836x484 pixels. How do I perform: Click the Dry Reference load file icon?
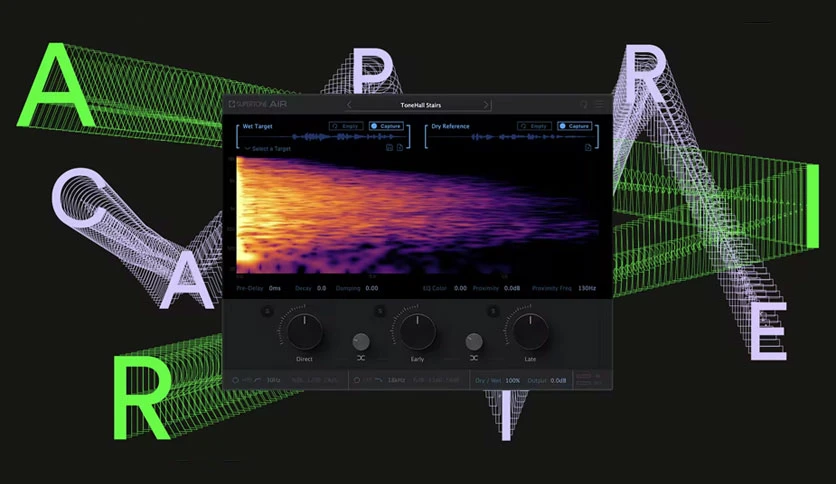pos(588,148)
